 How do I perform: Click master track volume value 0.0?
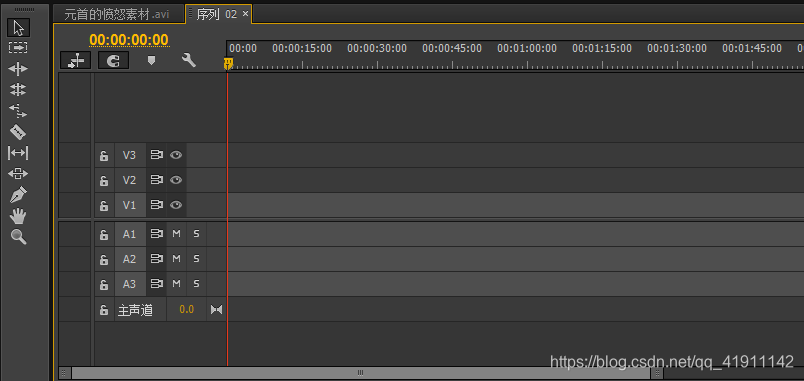[x=187, y=309]
